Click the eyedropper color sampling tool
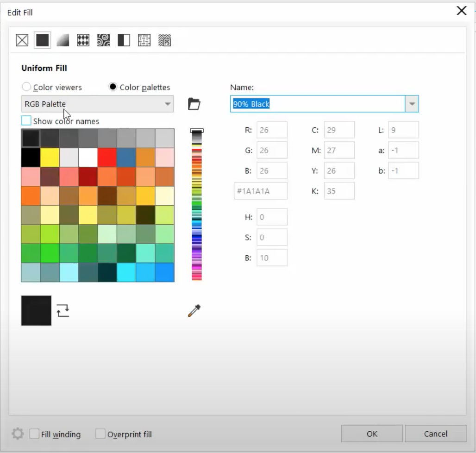476x453 pixels. (x=194, y=310)
